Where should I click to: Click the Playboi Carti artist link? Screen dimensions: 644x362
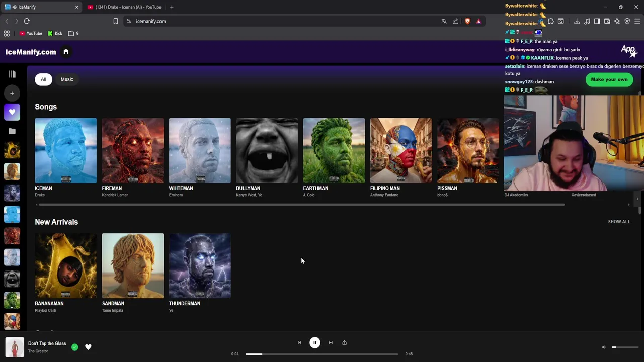(x=45, y=310)
